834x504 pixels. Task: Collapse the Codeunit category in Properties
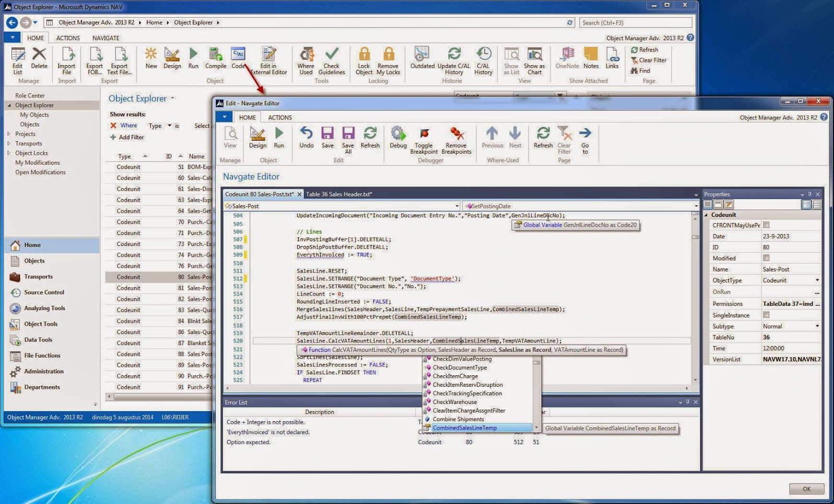coord(706,215)
